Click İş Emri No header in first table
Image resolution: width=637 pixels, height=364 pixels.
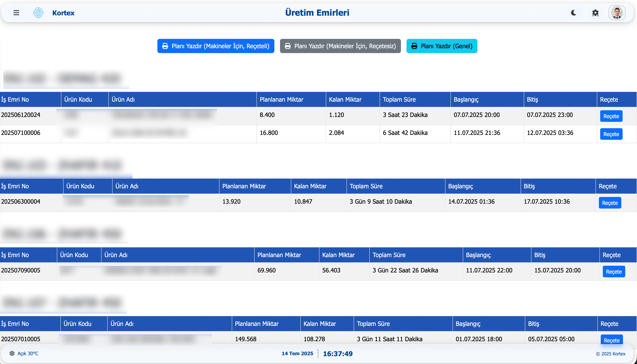point(15,99)
